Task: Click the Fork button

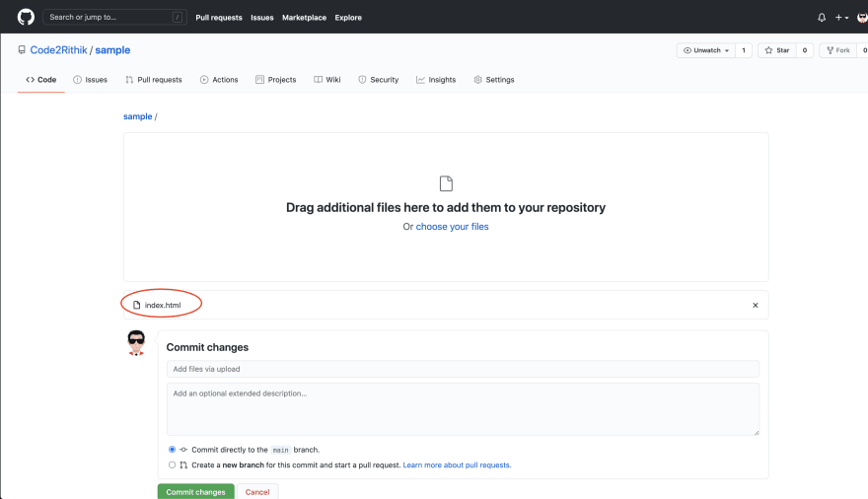Action: pos(838,50)
